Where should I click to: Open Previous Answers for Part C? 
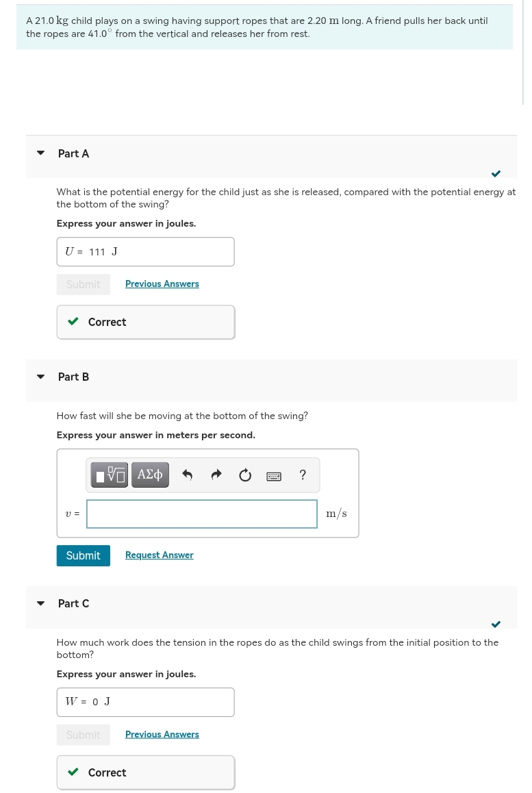162,734
